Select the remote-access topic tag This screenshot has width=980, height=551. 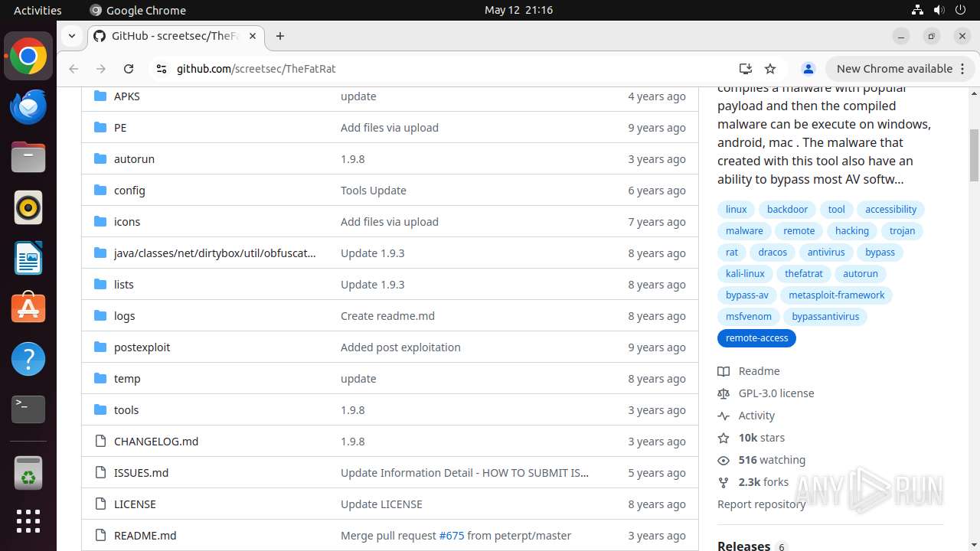click(x=756, y=337)
